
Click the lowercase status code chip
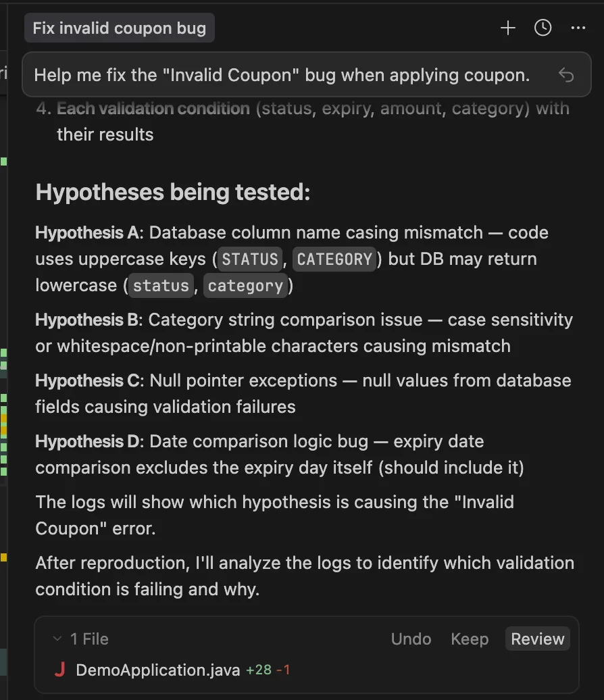[x=160, y=285]
